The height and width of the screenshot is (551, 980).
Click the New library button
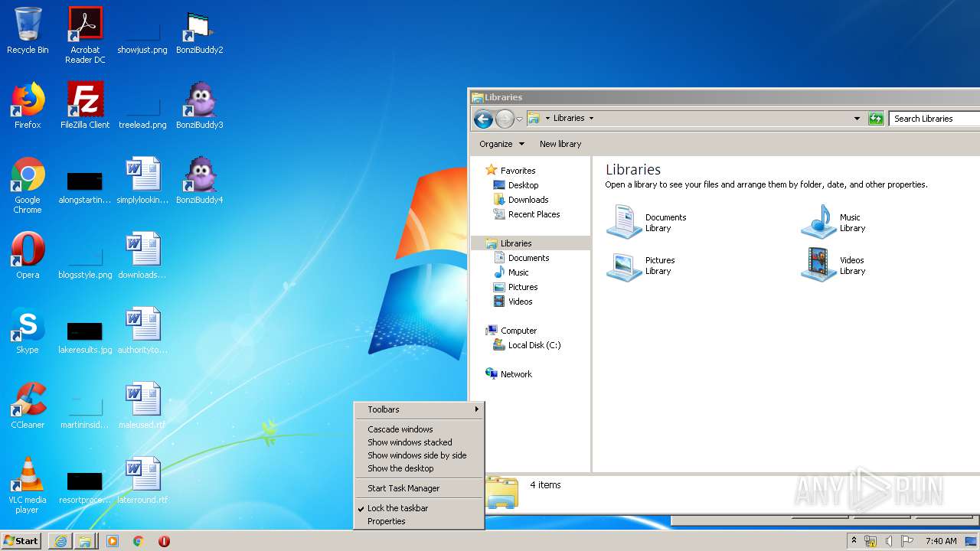[x=560, y=144]
